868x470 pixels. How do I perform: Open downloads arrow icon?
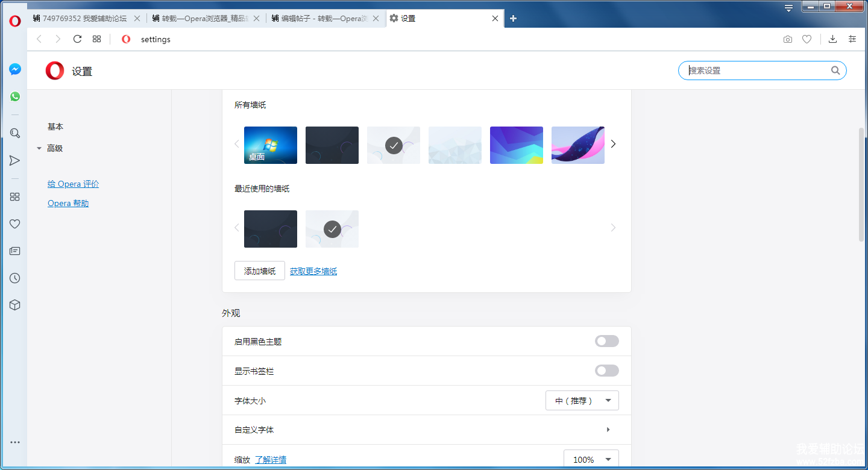[x=832, y=39]
